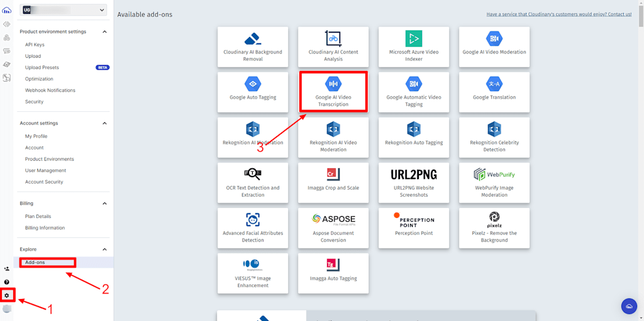Click the Google AI Video Moderation hexagon icon
This screenshot has width=644, height=321.
click(x=494, y=38)
